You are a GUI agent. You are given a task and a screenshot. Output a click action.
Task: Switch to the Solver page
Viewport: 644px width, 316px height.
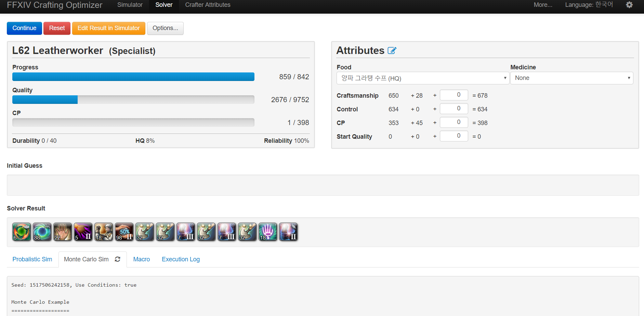(x=164, y=5)
